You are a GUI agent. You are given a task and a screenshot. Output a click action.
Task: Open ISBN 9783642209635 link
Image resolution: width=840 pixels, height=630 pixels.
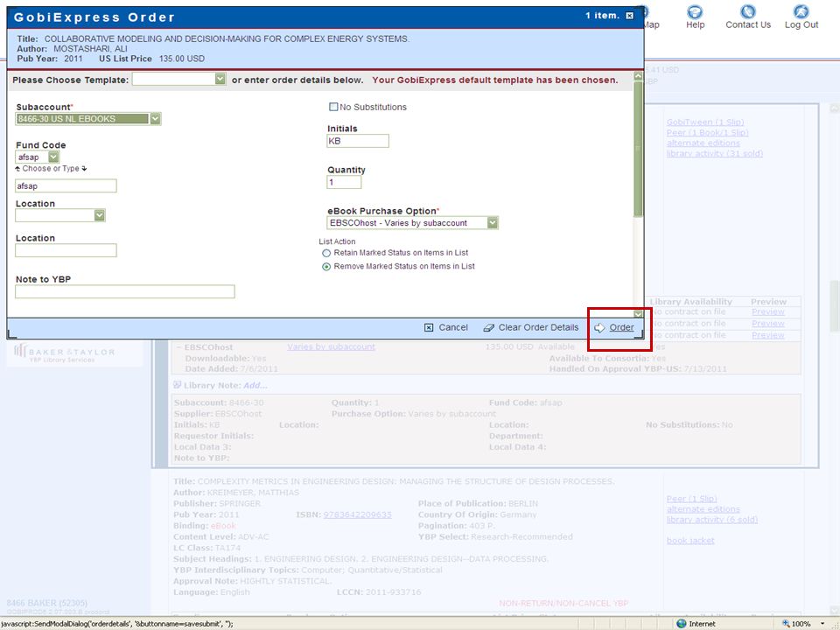357,514
